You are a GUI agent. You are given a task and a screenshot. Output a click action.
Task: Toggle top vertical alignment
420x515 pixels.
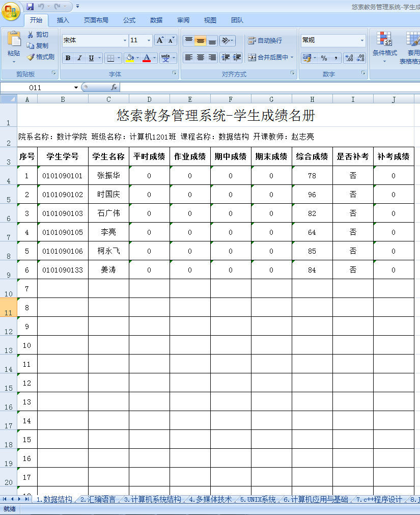[189, 40]
